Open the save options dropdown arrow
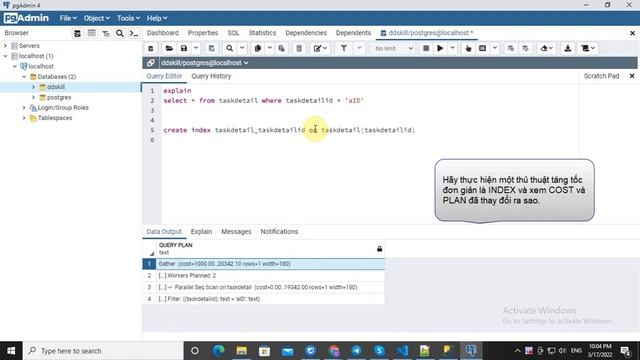This screenshot has height=360, width=640. tap(196, 48)
